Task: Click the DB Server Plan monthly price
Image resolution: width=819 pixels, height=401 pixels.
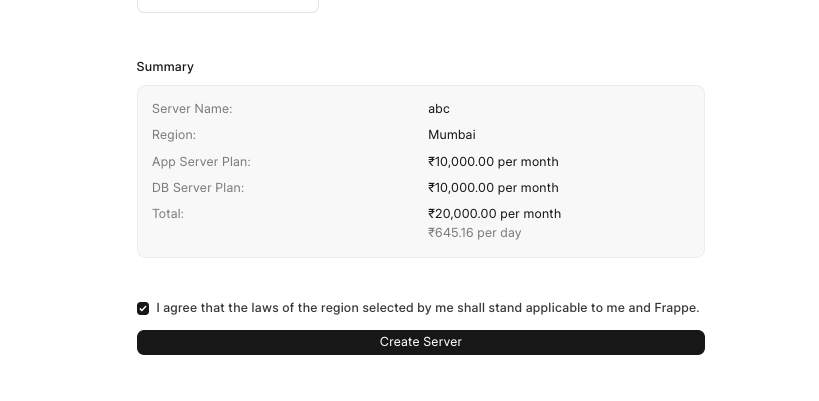Action: (x=493, y=188)
